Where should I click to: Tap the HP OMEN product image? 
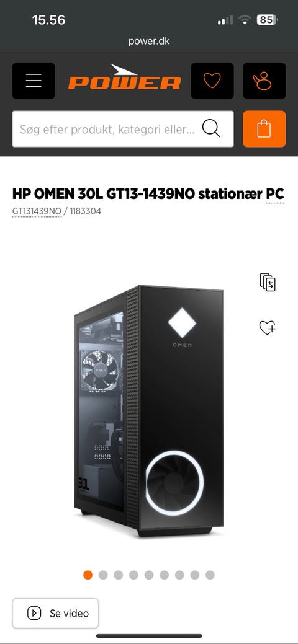click(149, 411)
